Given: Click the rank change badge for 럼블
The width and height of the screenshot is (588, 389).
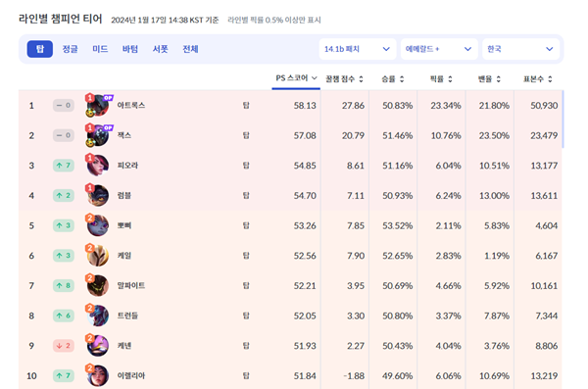Looking at the screenshot, I should coord(64,195).
